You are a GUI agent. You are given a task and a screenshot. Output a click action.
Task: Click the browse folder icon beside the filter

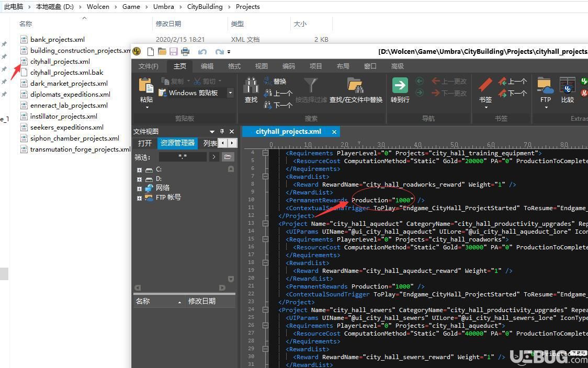[x=228, y=157]
